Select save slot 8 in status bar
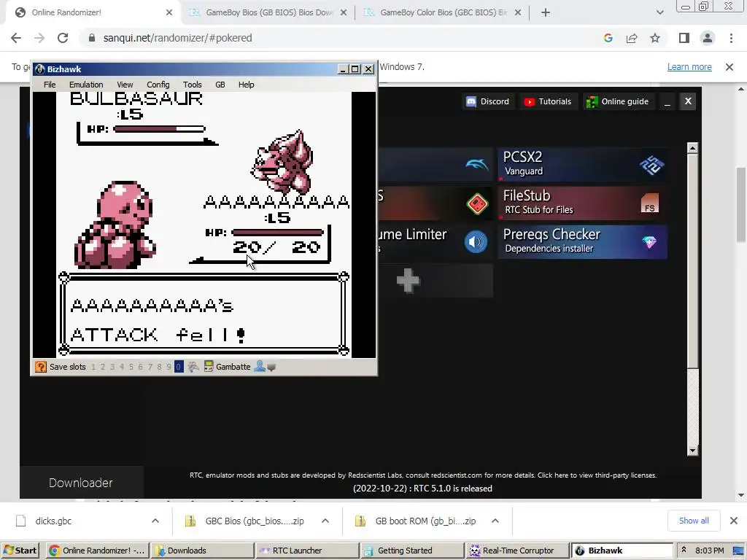 [160, 367]
